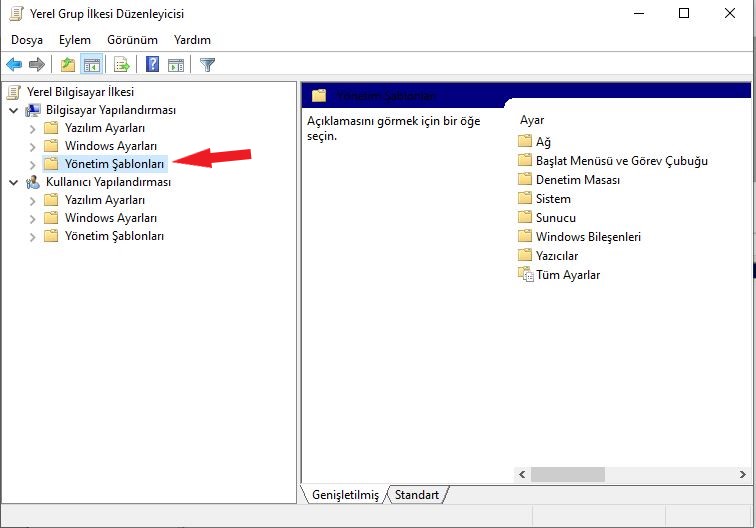Open the Dosya menu
756x528 pixels.
coord(27,40)
